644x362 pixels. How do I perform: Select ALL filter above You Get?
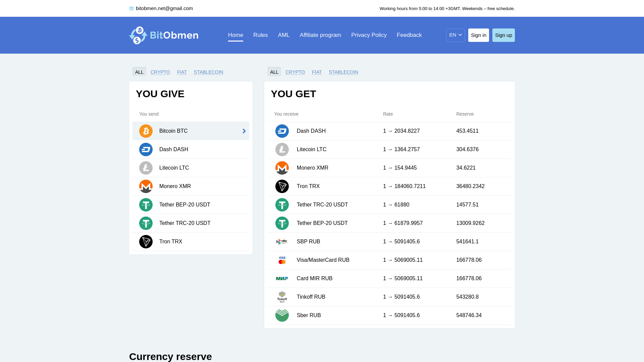(274, 72)
